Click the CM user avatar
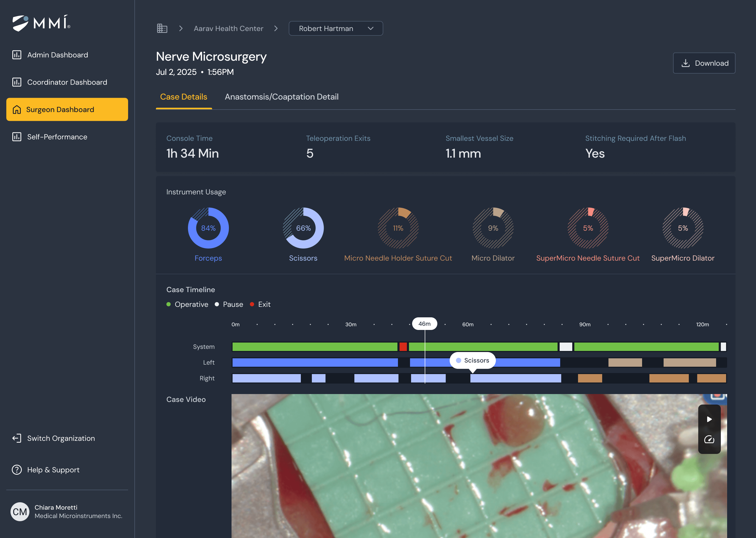756x538 pixels. [20, 511]
